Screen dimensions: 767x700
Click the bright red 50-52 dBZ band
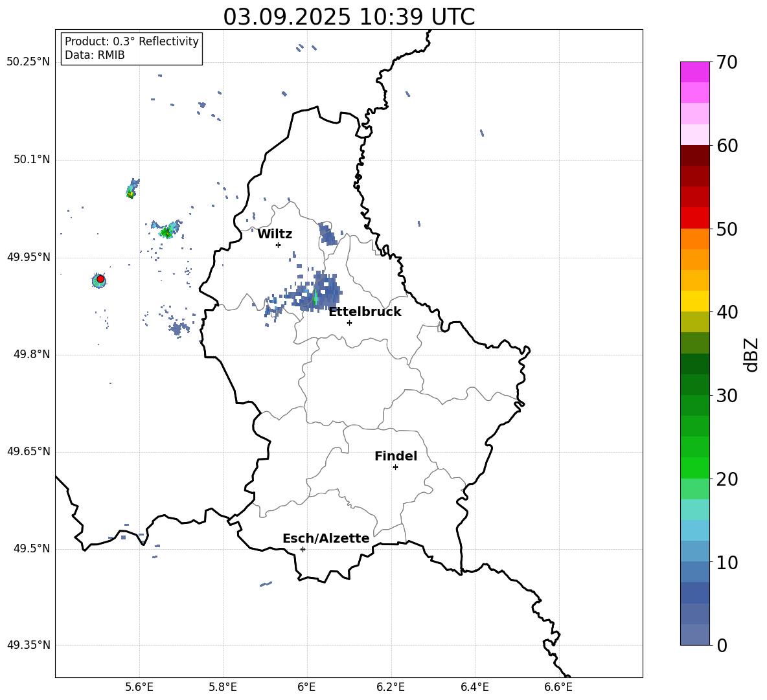tap(694, 218)
